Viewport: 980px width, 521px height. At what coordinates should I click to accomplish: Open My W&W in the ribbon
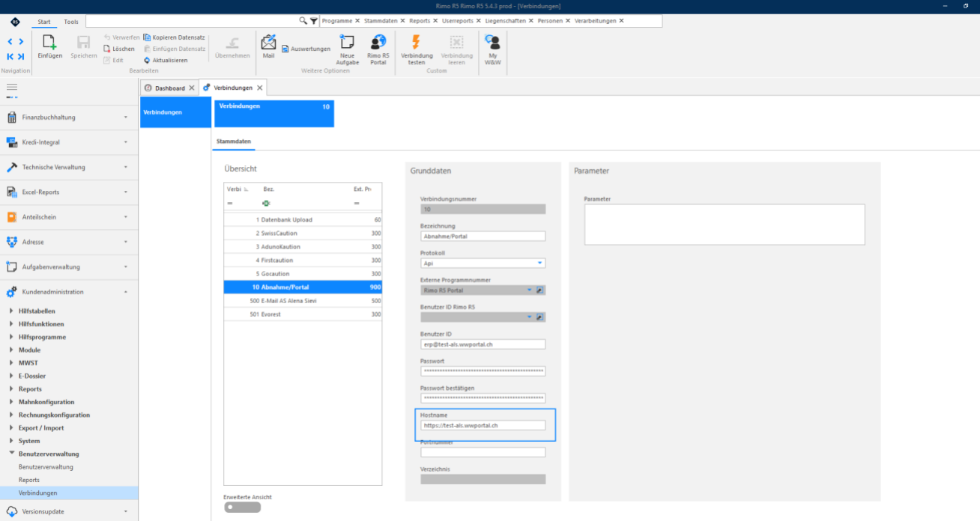click(x=493, y=49)
